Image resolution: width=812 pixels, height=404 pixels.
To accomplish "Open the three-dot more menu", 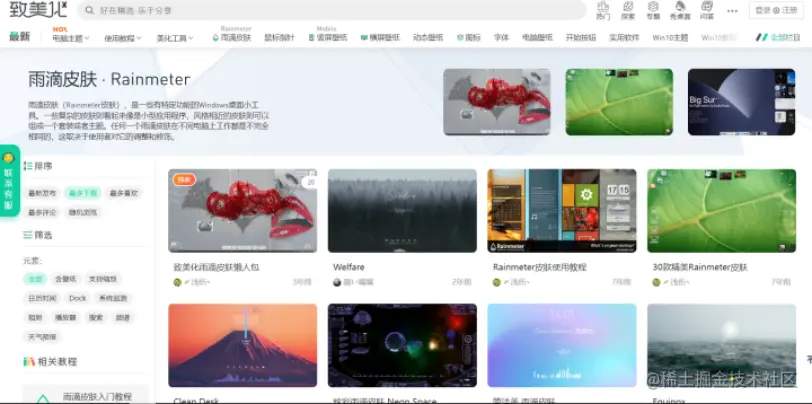I will [x=732, y=10].
